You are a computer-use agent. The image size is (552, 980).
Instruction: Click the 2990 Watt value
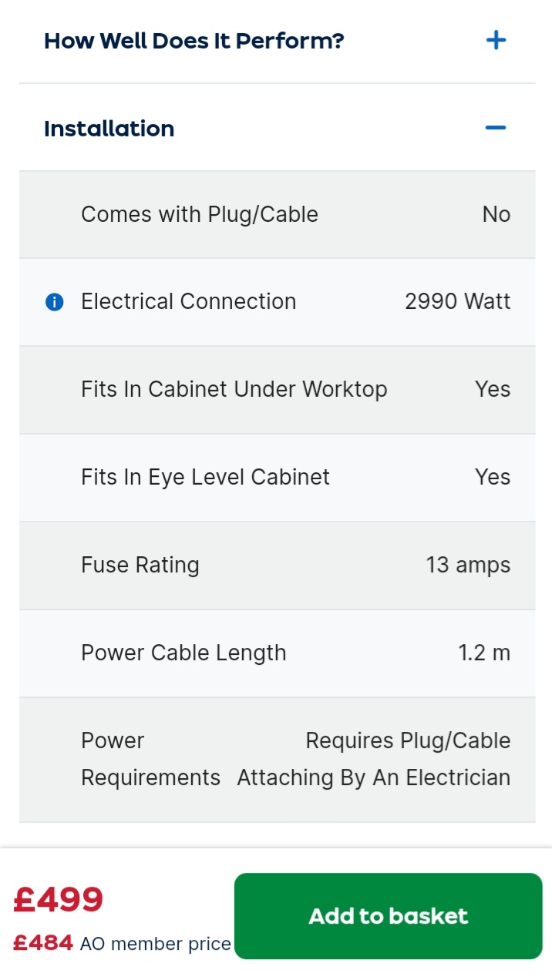pos(457,301)
